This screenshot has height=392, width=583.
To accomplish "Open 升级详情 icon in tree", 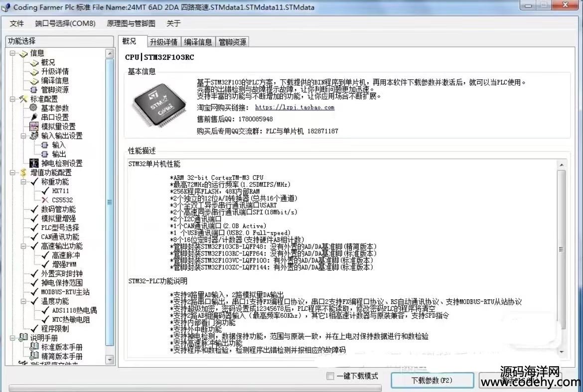I will [x=34, y=71].
